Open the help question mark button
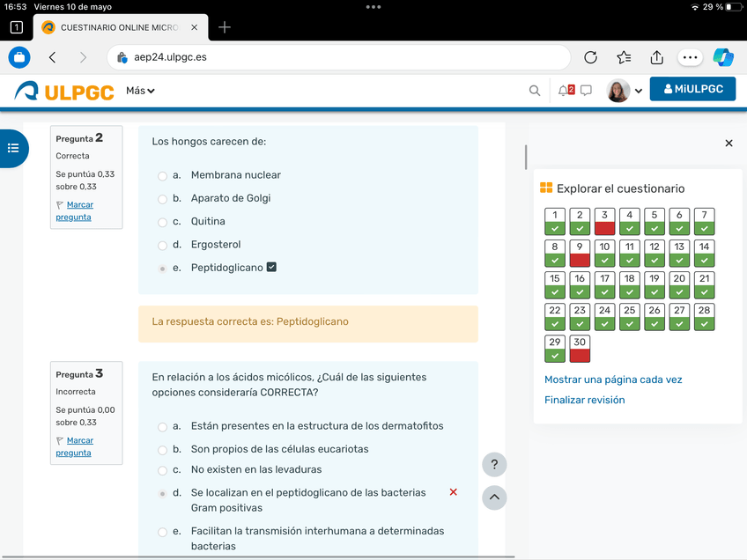 (x=494, y=464)
